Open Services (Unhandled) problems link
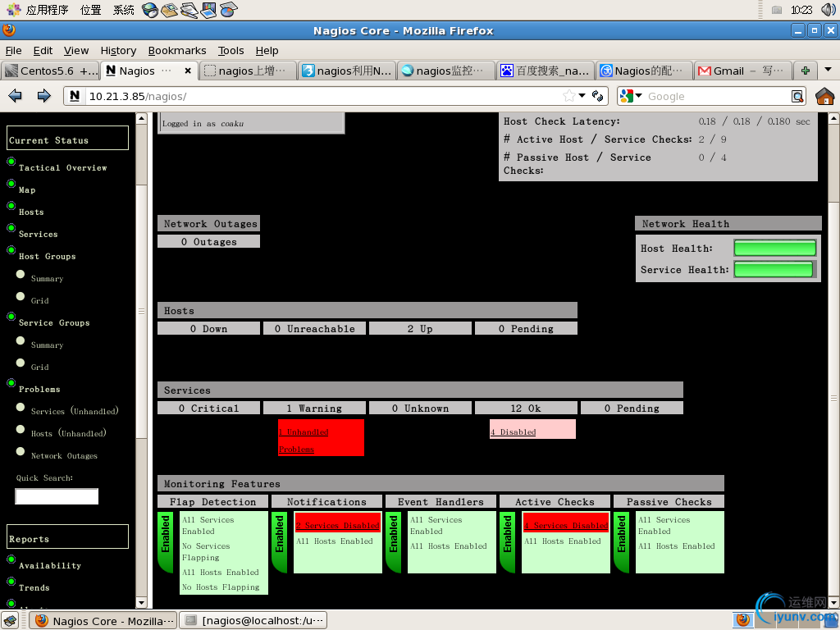 coord(75,411)
